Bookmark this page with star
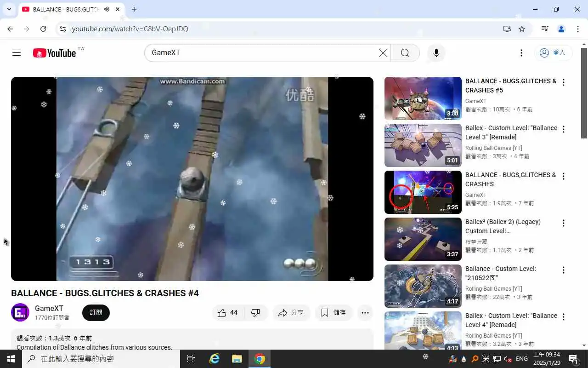The width and height of the screenshot is (588, 368). 522,29
